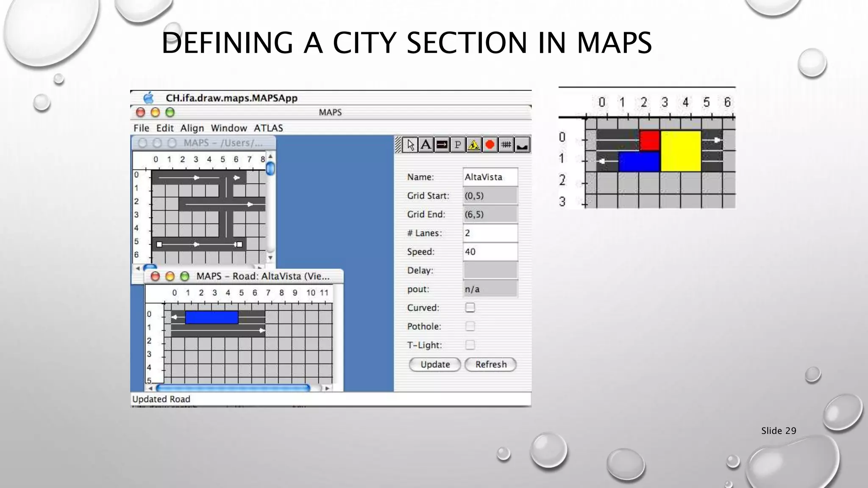Viewport: 868px width, 488px height.
Task: Click scroll left arrow in /Users map window
Action: (138, 268)
